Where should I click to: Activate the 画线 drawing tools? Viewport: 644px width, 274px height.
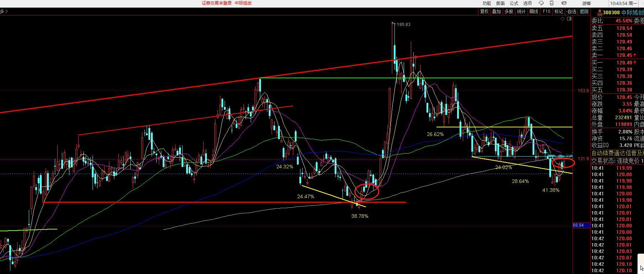[534, 11]
